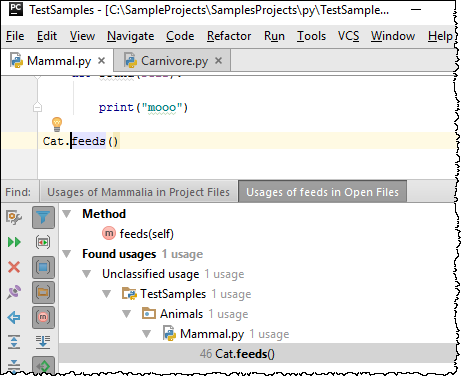The image size is (461, 379).
Task: Close the Carnivore.py editor tab
Action: click(218, 61)
